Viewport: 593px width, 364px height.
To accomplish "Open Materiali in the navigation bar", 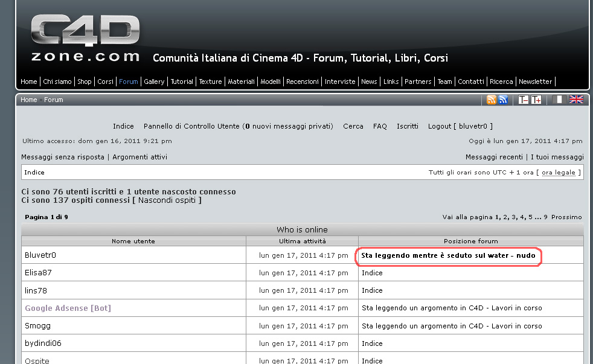I will coord(241,81).
